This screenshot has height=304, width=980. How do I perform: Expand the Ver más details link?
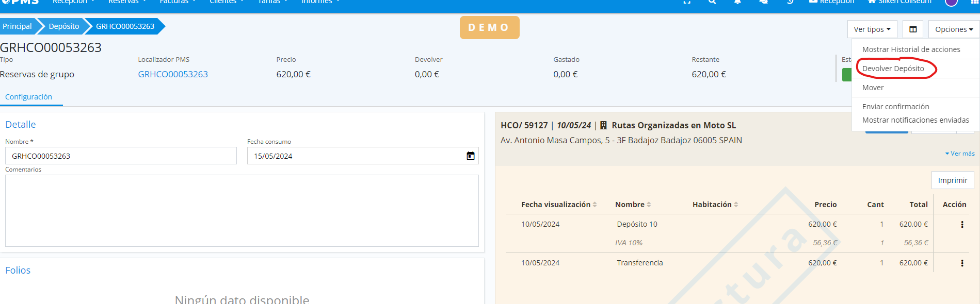tap(960, 154)
